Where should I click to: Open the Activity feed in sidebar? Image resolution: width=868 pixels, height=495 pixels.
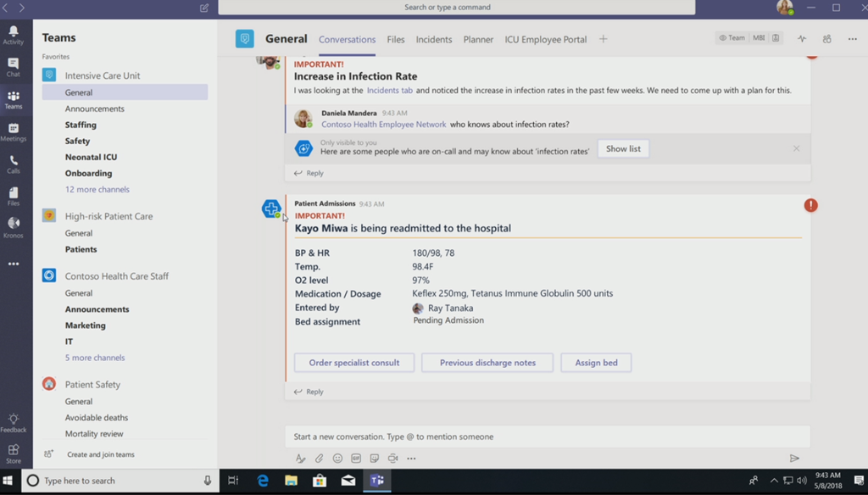[x=14, y=35]
